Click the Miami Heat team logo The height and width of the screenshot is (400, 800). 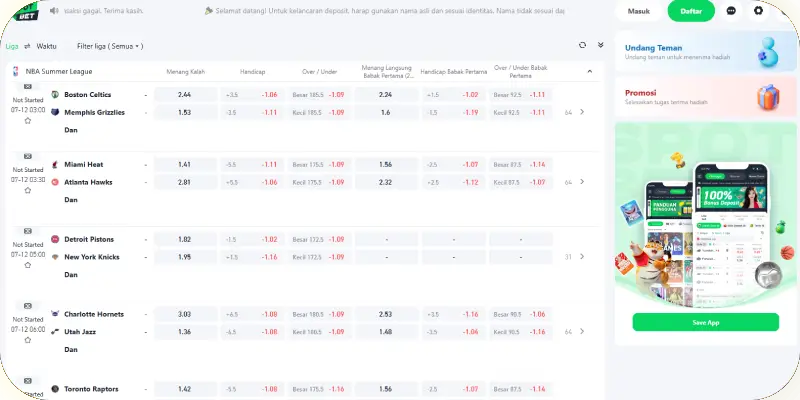pyautogui.click(x=55, y=164)
